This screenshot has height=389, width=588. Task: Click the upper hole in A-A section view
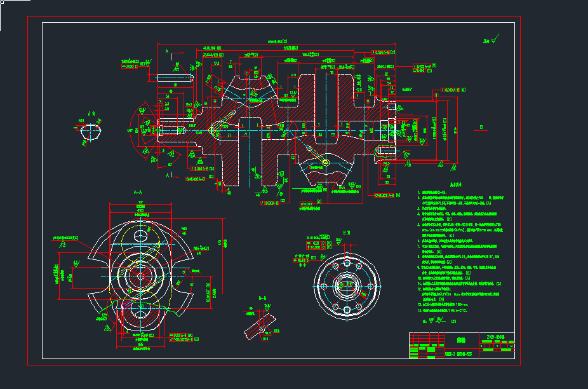pos(139,236)
